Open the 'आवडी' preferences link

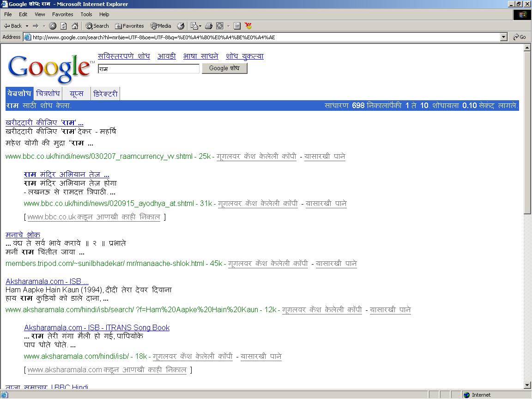167,56
